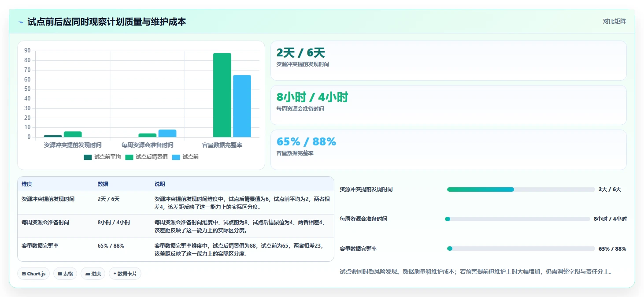
Task: Click the 容量数据完整率 progress row label
Action: pyautogui.click(x=358, y=249)
